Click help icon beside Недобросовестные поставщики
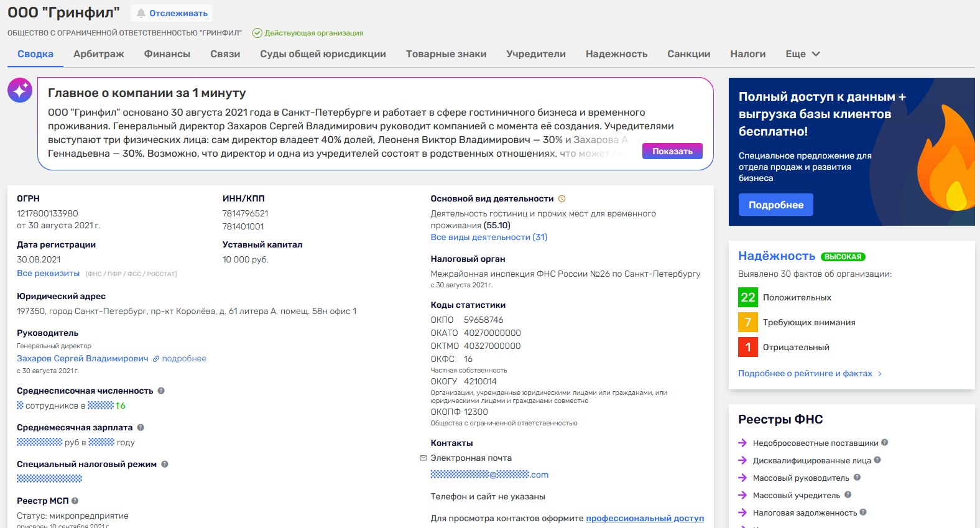This screenshot has width=980, height=528. [x=884, y=443]
